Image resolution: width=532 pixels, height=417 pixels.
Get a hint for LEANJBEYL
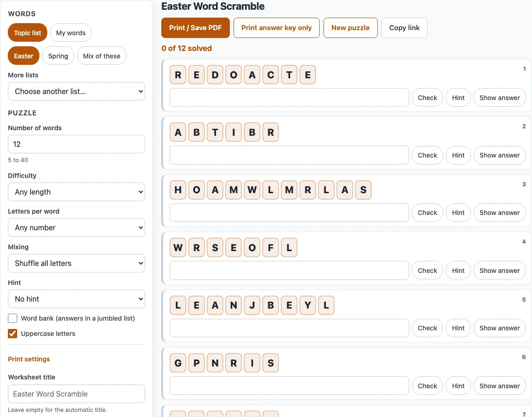[458, 328]
